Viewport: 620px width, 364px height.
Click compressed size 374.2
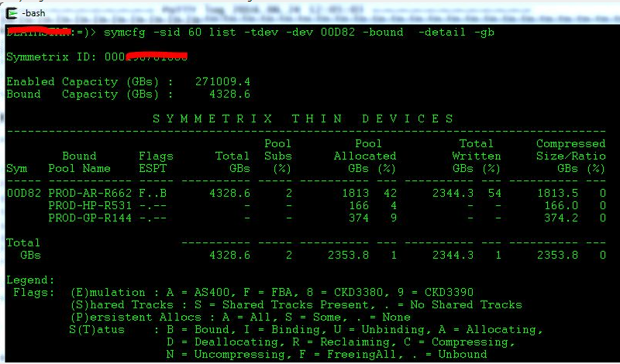pos(561,218)
